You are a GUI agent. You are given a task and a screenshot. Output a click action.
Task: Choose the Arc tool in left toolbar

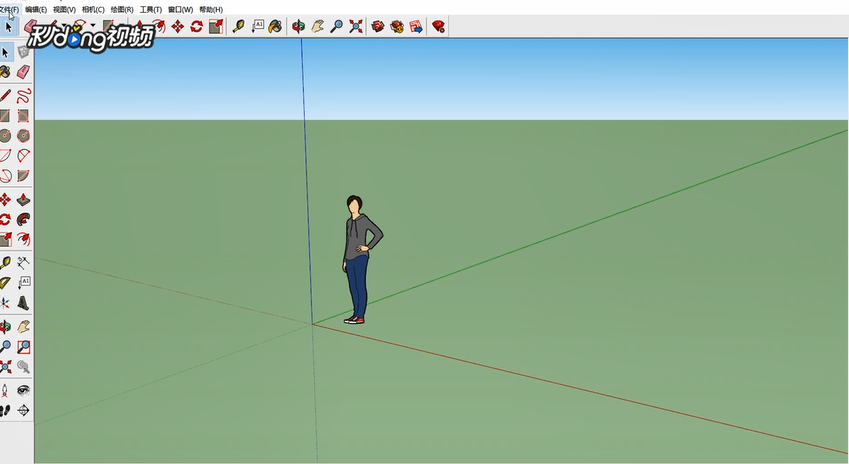click(x=5, y=156)
